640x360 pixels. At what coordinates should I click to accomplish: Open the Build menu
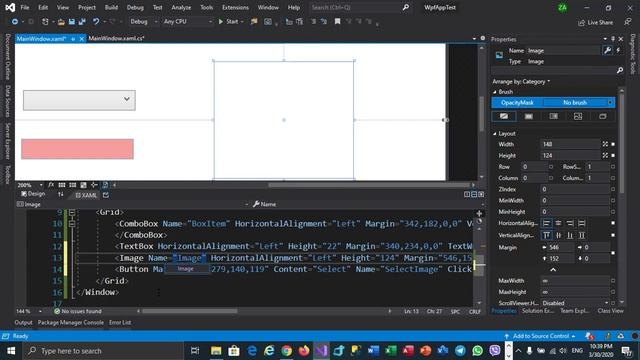[x=111, y=7]
